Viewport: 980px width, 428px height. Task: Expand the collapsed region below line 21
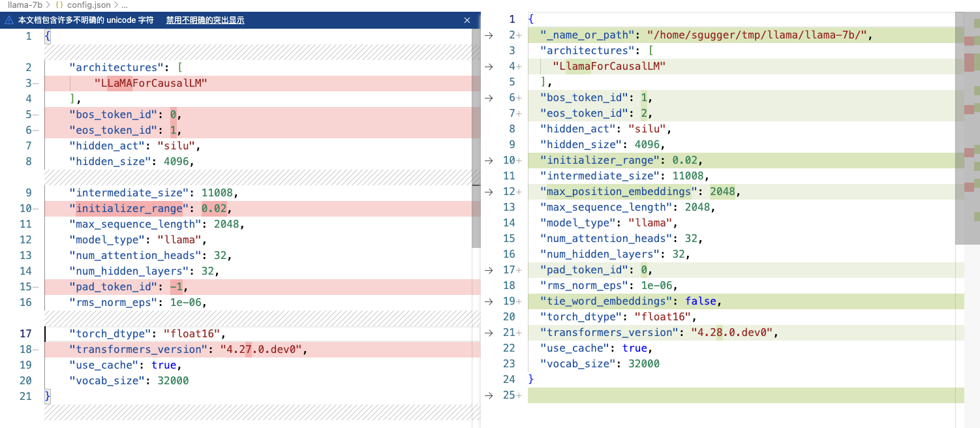pos(261,412)
